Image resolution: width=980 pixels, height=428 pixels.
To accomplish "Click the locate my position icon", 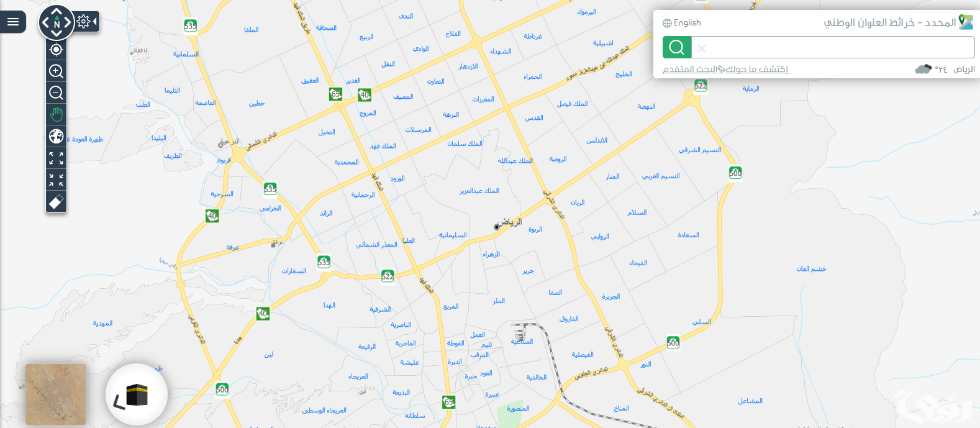I will pyautogui.click(x=56, y=50).
